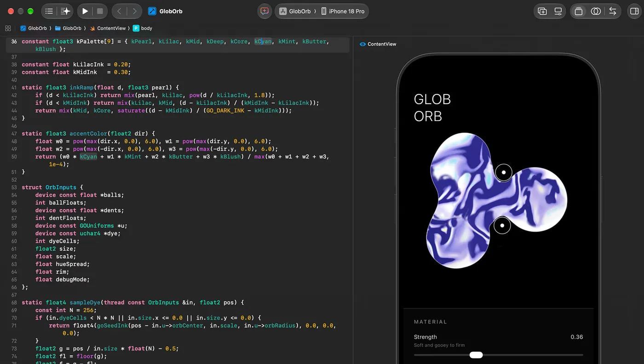Click line number 36 in the gutter

point(14,41)
